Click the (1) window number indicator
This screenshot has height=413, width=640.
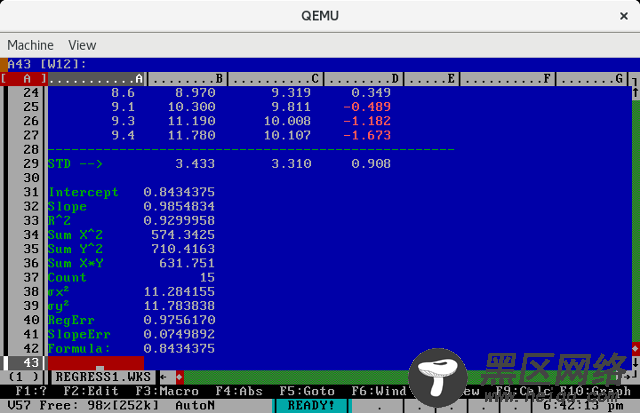[x=23, y=377]
